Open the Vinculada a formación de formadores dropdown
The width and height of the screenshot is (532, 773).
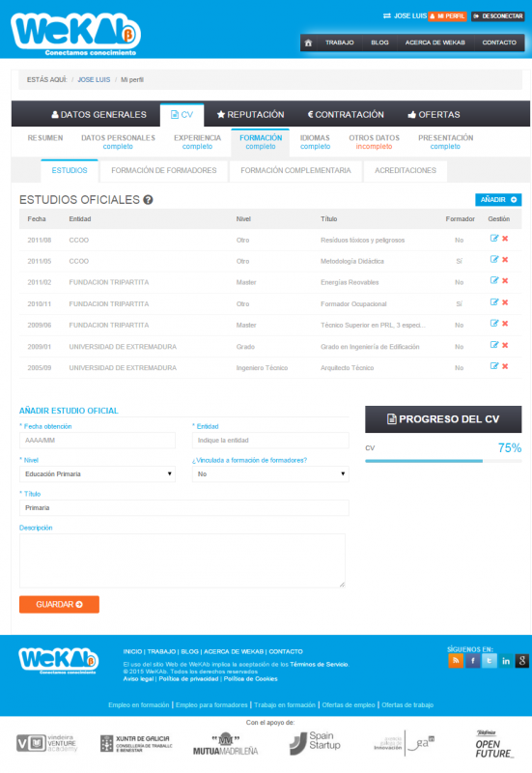270,474
